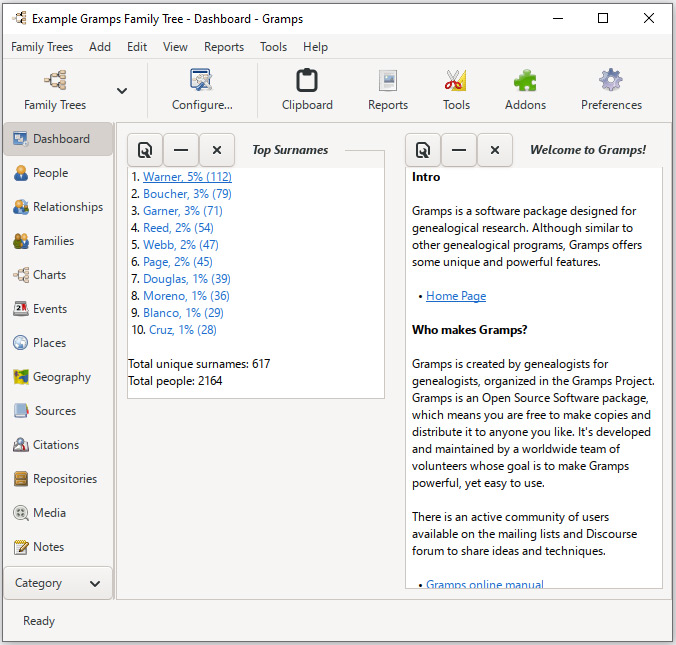Screen dimensions: 676x645
Task: Open the Family Trees menu
Action: coord(42,47)
